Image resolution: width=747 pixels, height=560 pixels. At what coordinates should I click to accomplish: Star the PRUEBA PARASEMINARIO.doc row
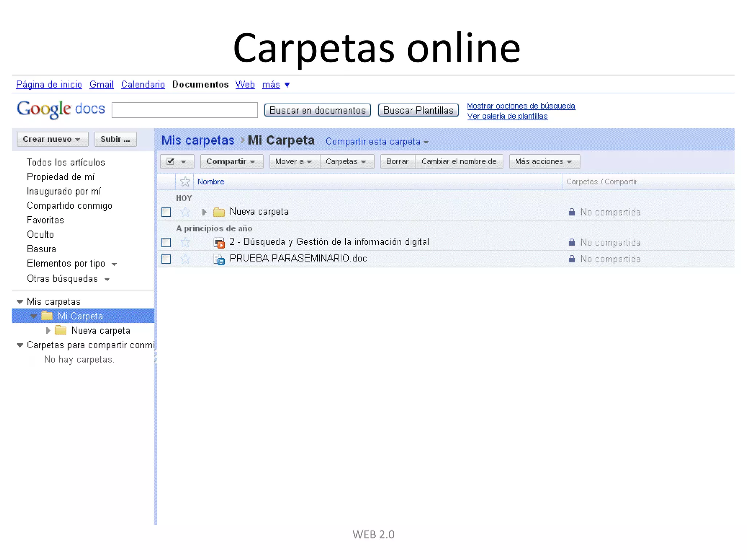coord(185,259)
